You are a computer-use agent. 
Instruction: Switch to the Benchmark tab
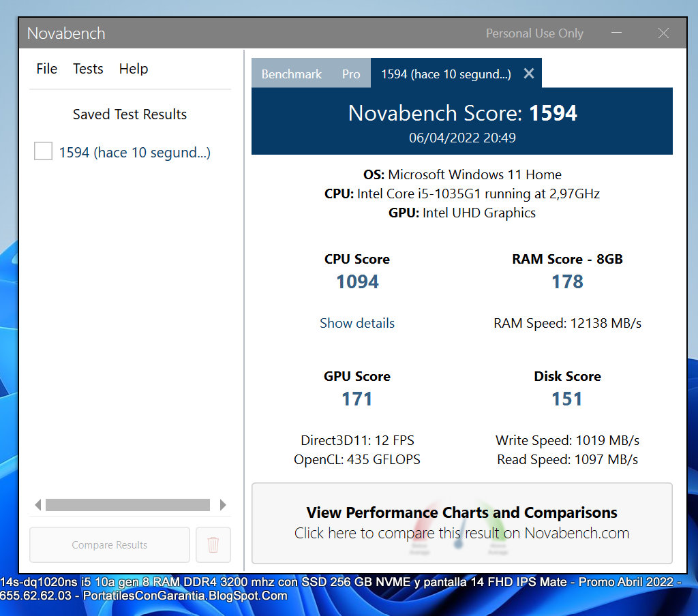pyautogui.click(x=292, y=74)
